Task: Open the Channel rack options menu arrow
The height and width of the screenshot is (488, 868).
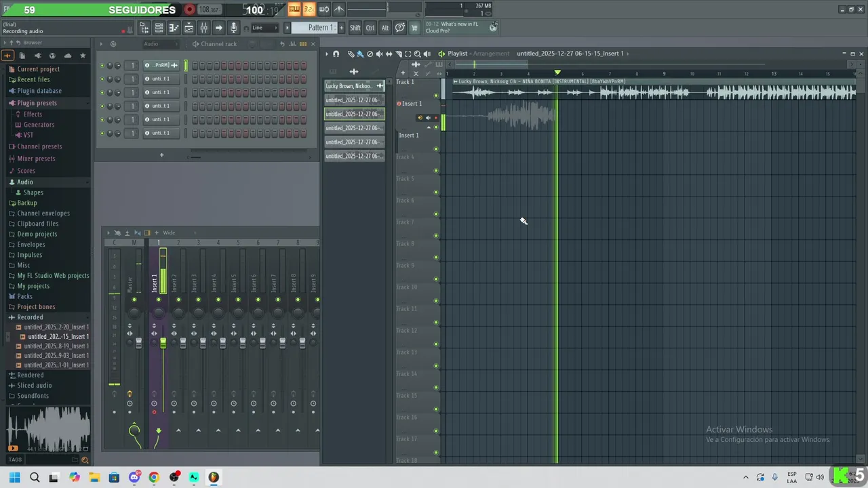Action: point(101,44)
